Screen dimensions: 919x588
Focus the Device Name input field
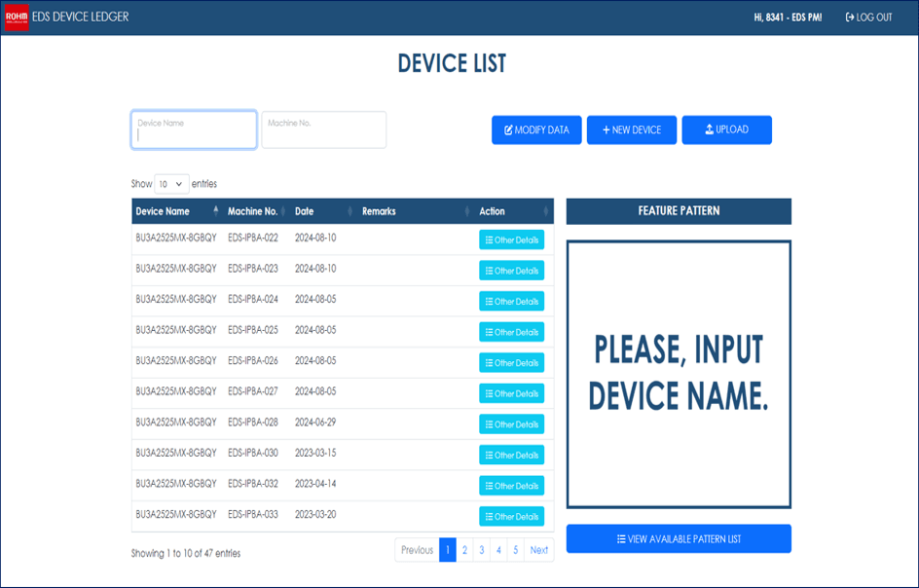tap(194, 130)
